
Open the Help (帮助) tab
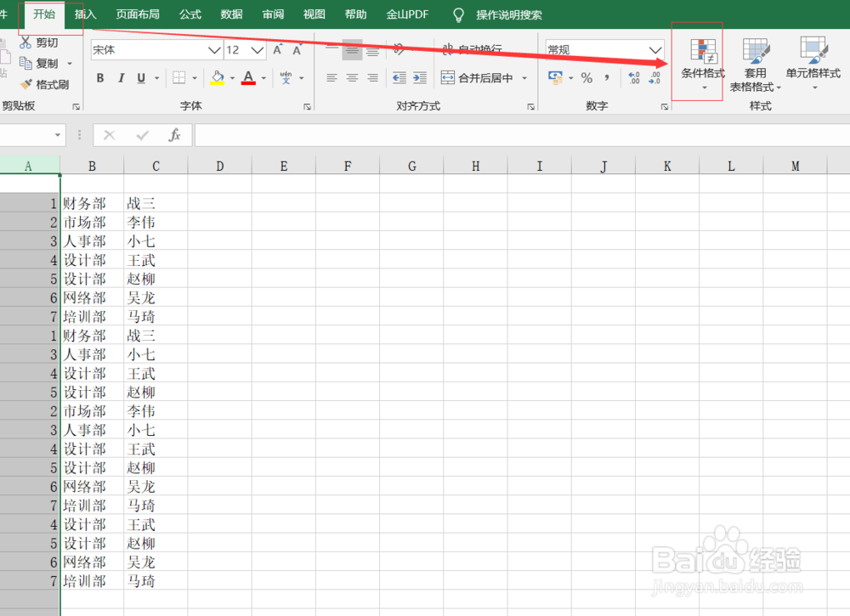(355, 14)
